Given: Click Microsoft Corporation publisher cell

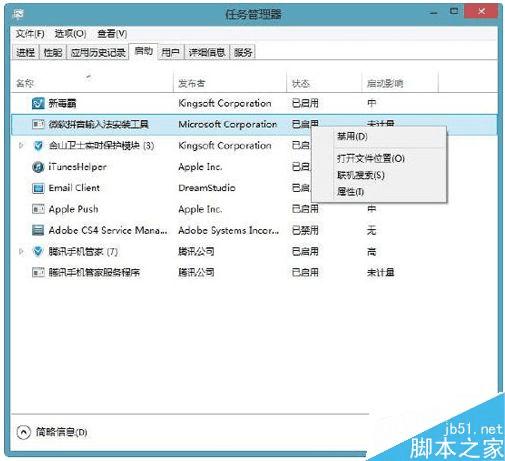Looking at the screenshot, I should click(228, 125).
